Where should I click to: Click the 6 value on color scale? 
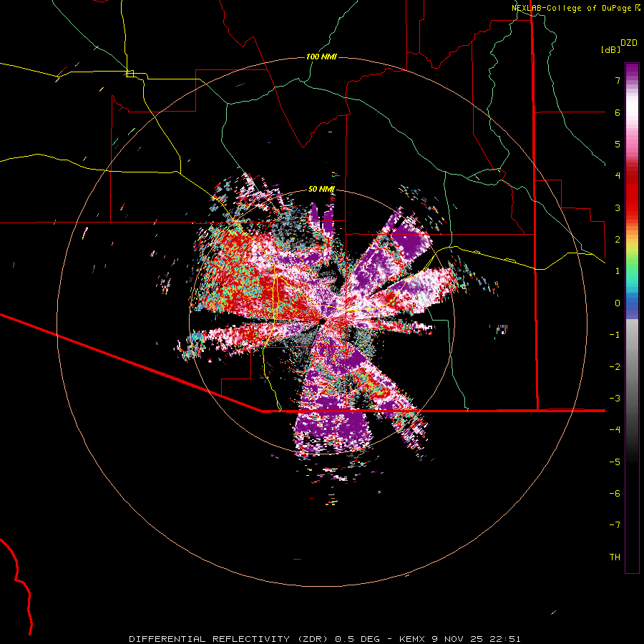click(618, 112)
